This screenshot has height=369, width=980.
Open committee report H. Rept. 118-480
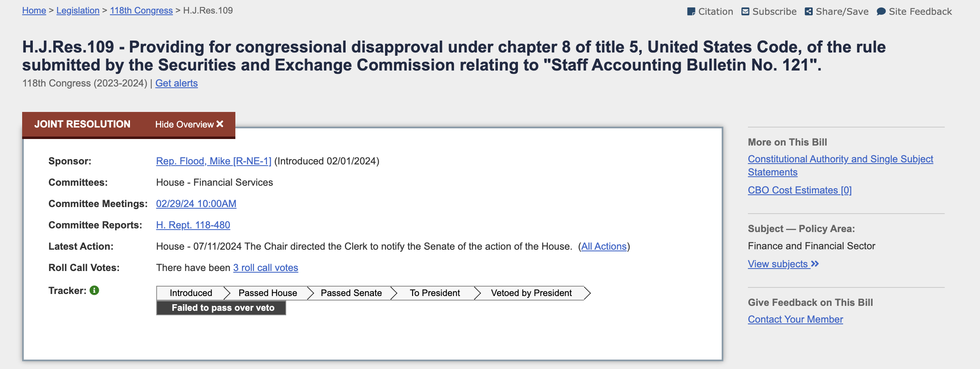click(193, 225)
